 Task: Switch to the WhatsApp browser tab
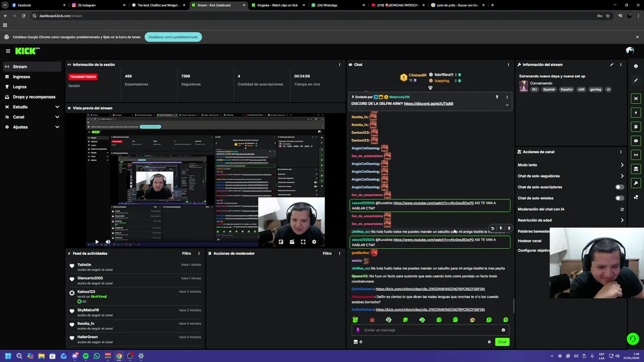click(339, 5)
